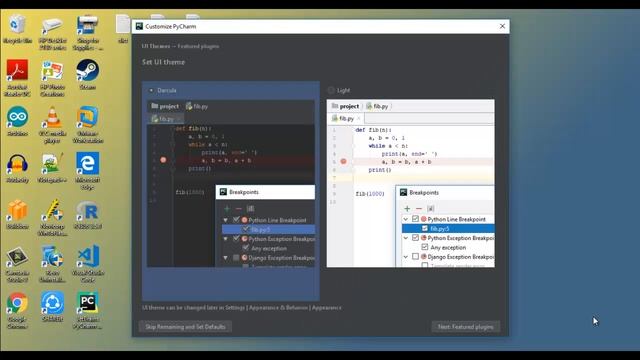Select the SHAREit desktop icon
640x360 pixels.
click(x=52, y=307)
